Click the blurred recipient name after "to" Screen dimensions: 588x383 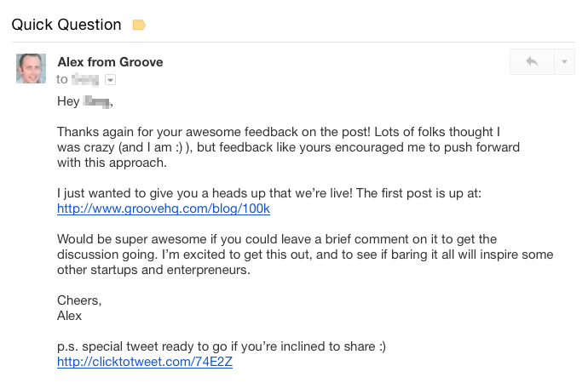(85, 80)
